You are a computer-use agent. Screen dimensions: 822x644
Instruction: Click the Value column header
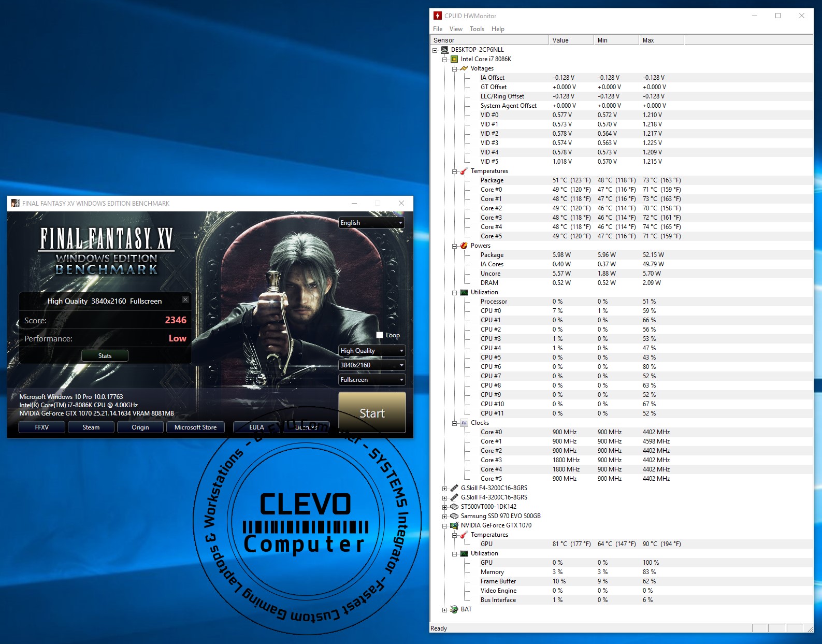(x=571, y=40)
